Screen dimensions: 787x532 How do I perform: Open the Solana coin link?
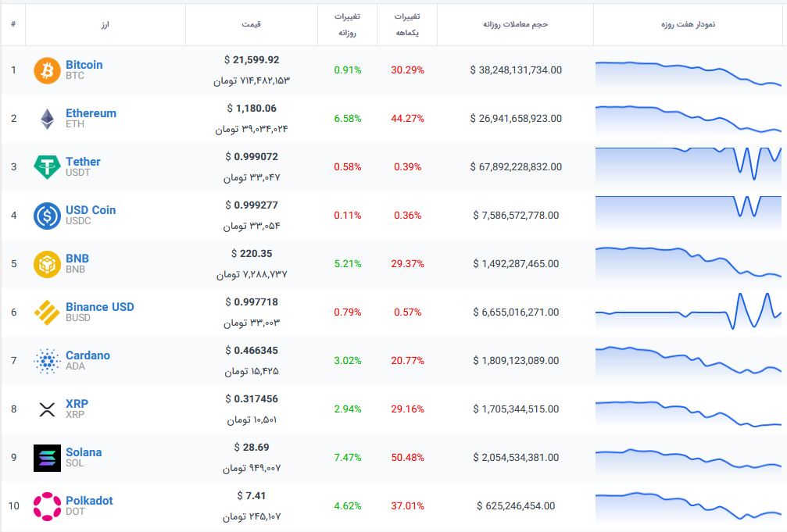click(84, 452)
